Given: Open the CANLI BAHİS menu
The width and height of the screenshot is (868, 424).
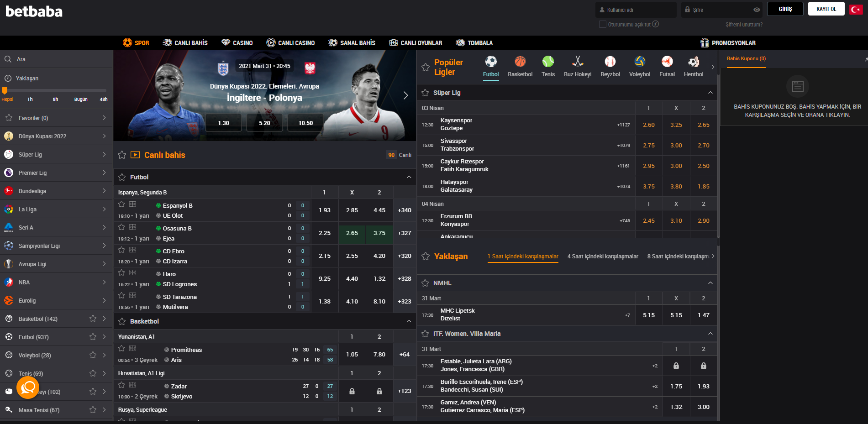Looking at the screenshot, I should pyautogui.click(x=185, y=43).
